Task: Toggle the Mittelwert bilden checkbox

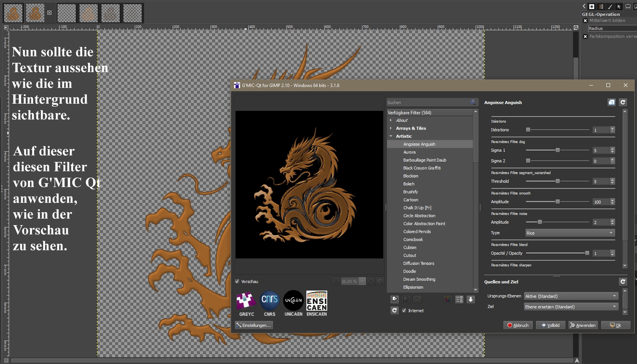Action: [x=585, y=21]
